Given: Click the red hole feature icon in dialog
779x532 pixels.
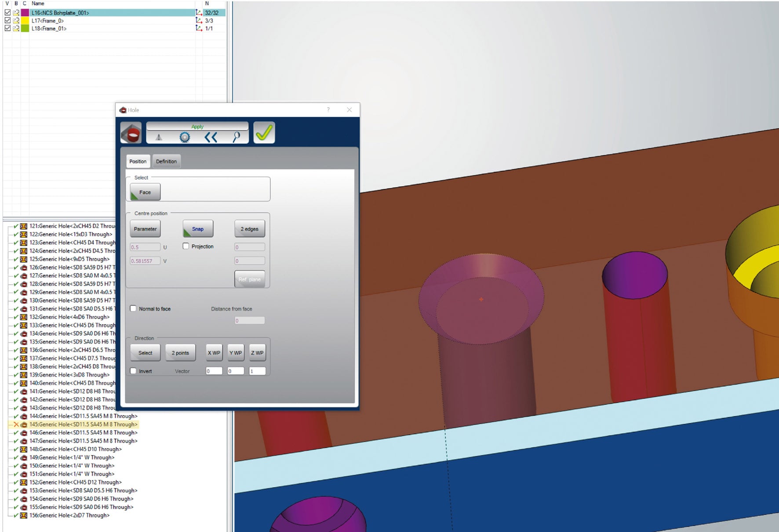Looking at the screenshot, I should click(x=131, y=133).
